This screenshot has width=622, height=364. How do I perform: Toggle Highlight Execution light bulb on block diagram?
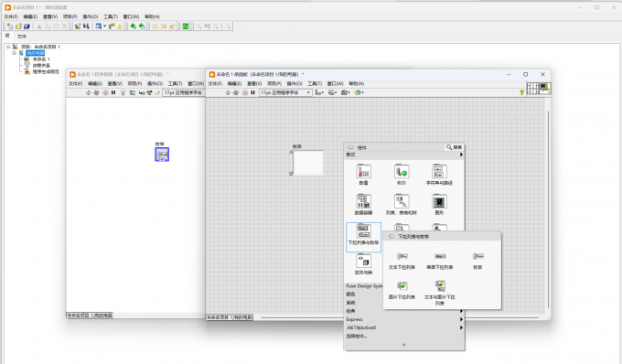click(123, 92)
